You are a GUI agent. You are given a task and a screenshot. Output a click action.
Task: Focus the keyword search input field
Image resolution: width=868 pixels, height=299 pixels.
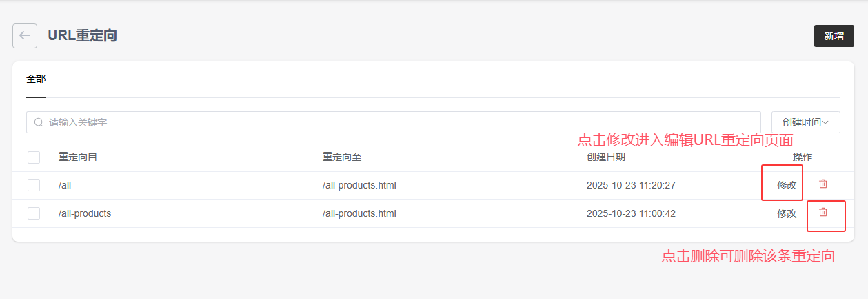(x=400, y=122)
